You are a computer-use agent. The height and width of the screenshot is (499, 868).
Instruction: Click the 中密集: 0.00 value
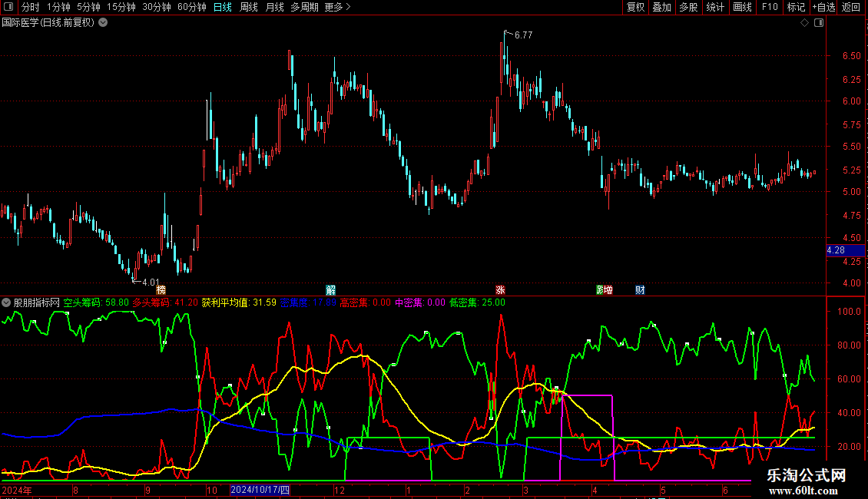point(420,302)
